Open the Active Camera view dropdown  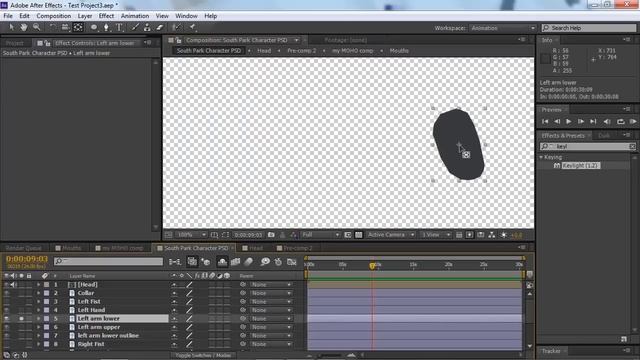click(391, 235)
